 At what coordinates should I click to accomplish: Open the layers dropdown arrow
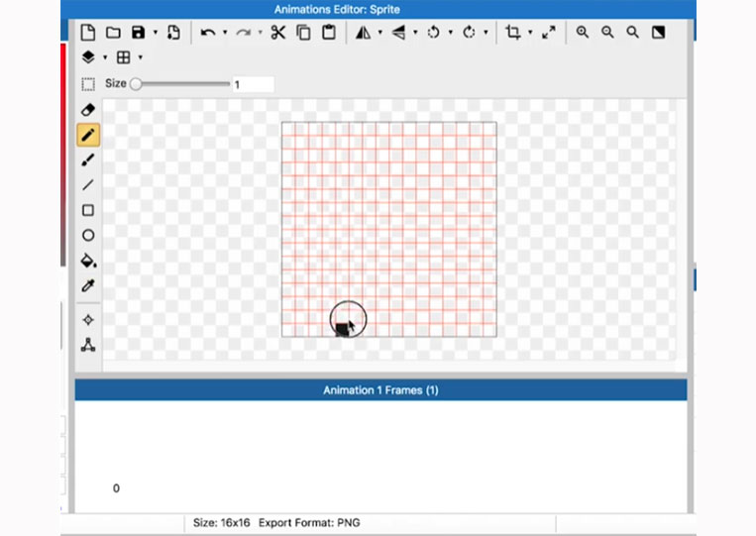click(105, 57)
